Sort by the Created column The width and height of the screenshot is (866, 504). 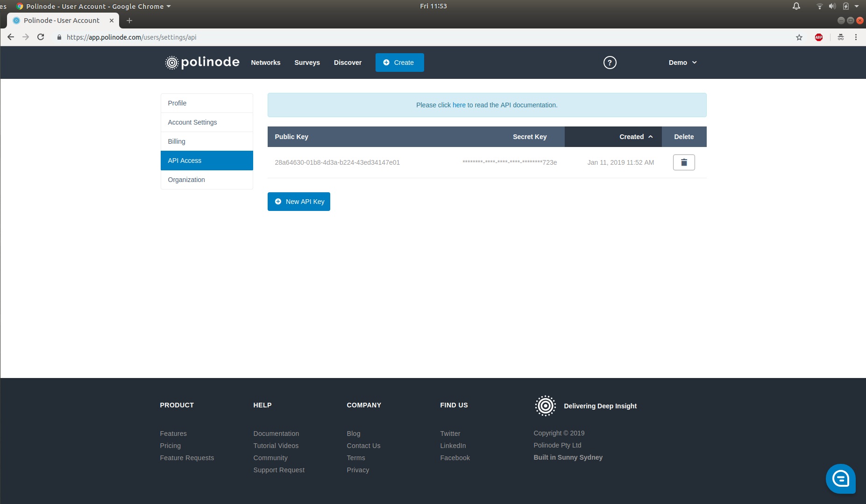[x=613, y=137]
